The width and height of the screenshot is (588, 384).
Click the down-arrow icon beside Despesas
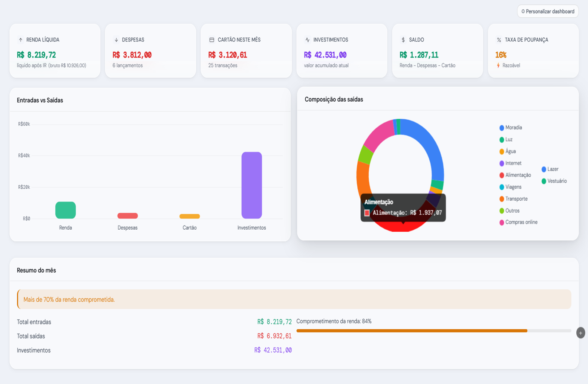116,40
